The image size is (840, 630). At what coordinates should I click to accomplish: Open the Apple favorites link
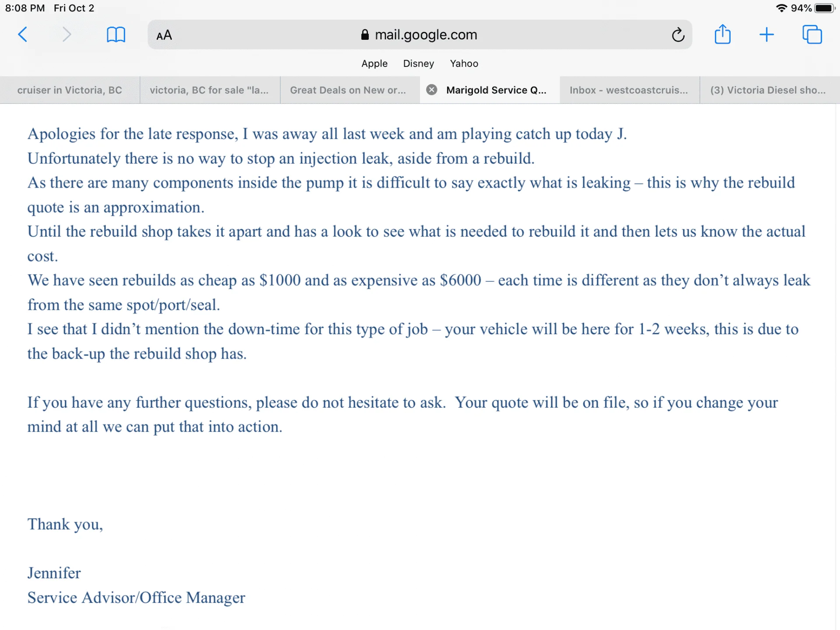pyautogui.click(x=374, y=63)
